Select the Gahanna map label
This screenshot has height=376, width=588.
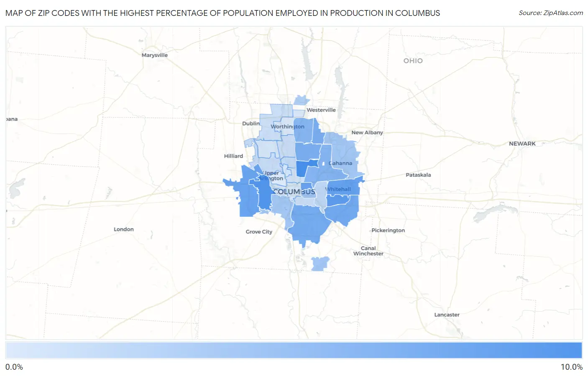(x=340, y=163)
